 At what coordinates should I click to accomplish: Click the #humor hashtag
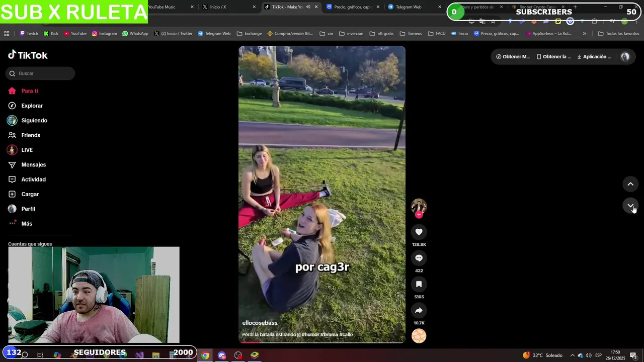[x=310, y=334]
